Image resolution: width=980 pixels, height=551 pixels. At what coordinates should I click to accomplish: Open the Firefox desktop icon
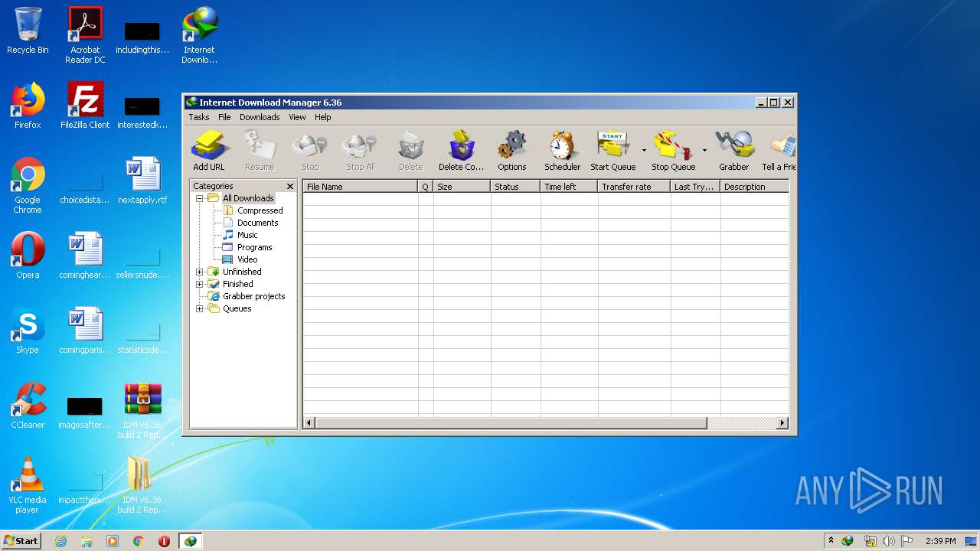point(28,106)
